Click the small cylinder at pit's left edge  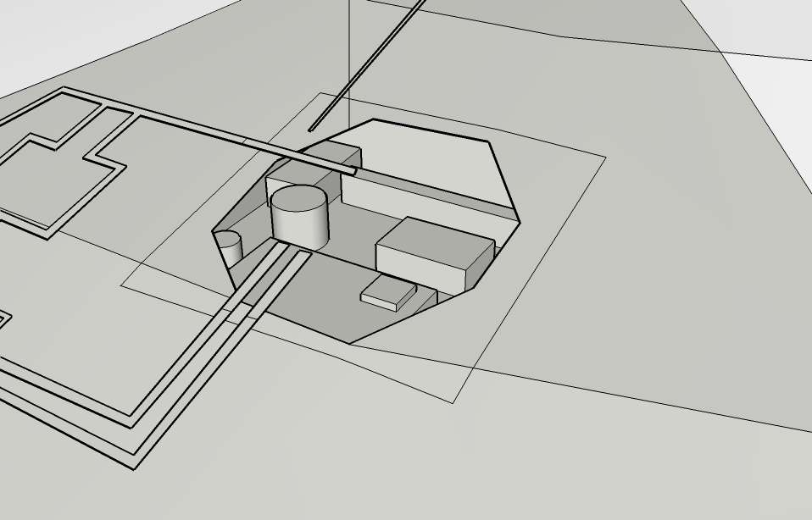click(x=229, y=249)
